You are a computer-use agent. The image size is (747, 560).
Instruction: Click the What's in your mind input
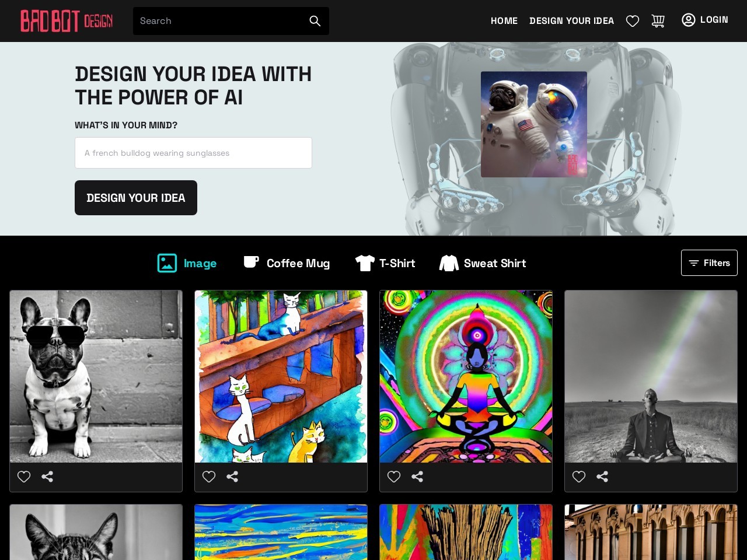click(193, 153)
